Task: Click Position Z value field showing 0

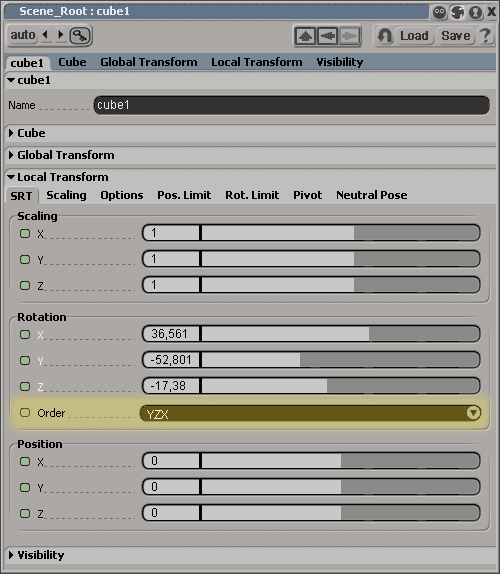Action: click(x=171, y=513)
